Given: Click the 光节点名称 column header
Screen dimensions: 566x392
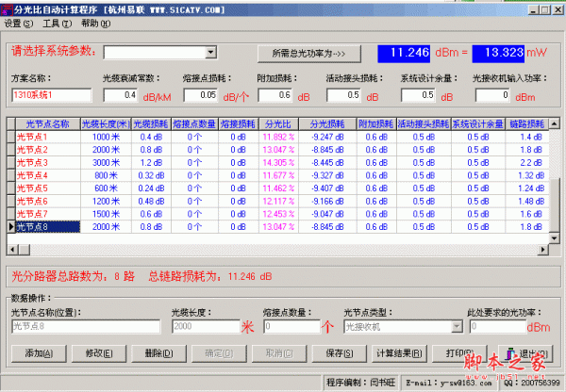Looking at the screenshot, I should (x=48, y=124).
